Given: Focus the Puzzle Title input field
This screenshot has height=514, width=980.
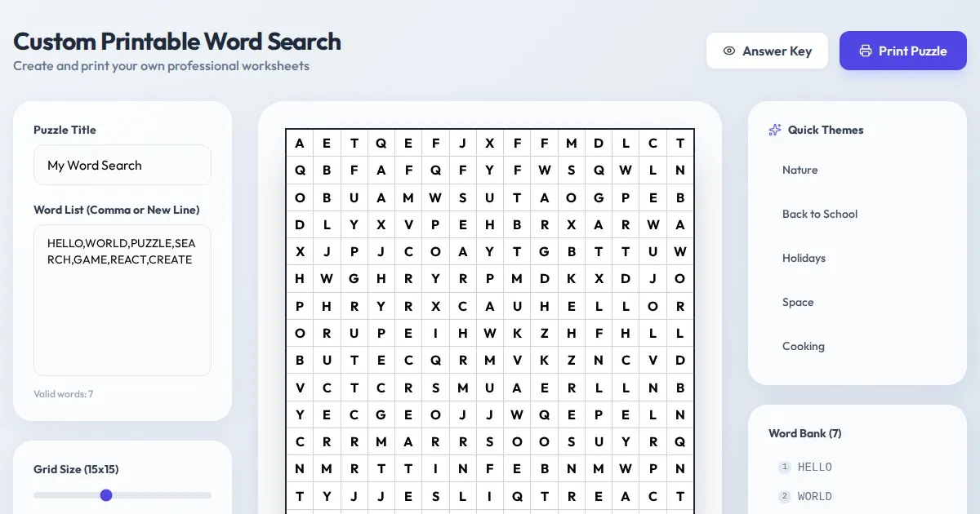Looking at the screenshot, I should (122, 165).
